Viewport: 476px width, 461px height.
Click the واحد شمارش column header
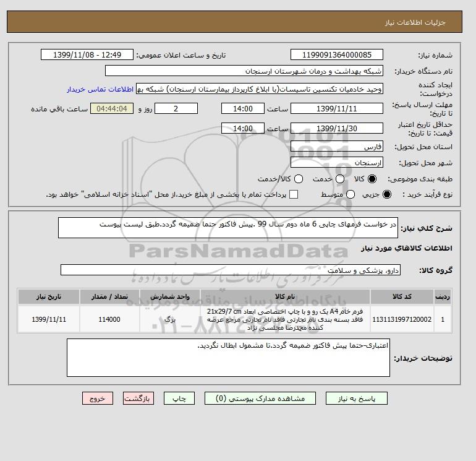click(x=170, y=296)
